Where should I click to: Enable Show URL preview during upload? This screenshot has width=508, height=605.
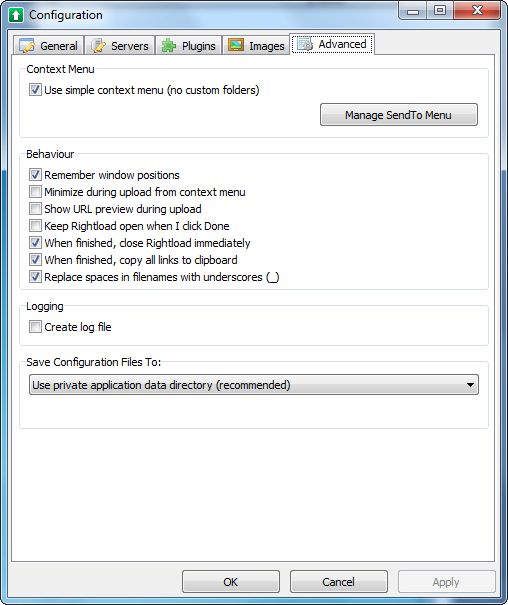click(x=35, y=209)
